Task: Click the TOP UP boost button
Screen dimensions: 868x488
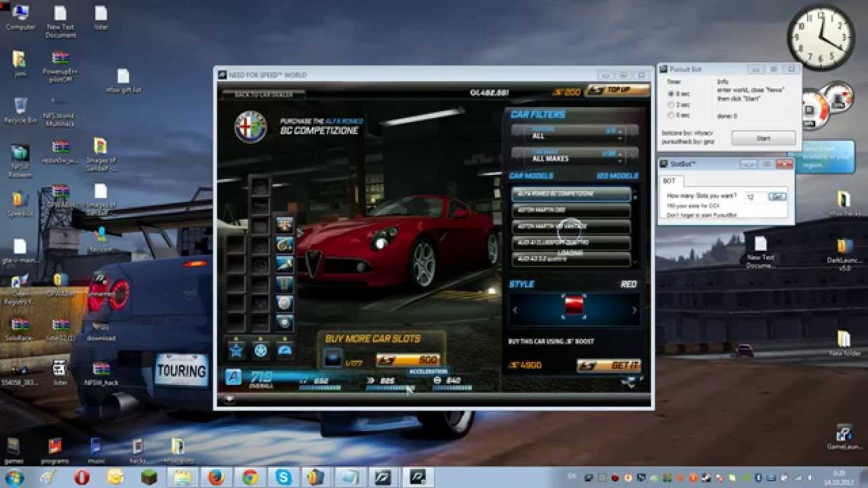Action: pyautogui.click(x=616, y=90)
